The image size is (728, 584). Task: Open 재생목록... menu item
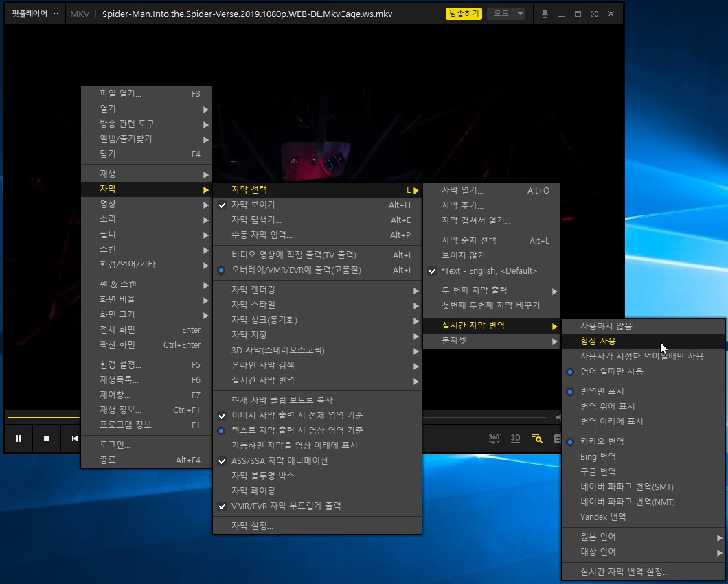(x=146, y=380)
